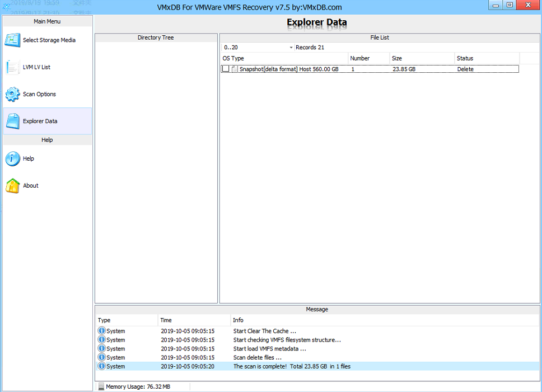Click the application icon in the title bar
The width and height of the screenshot is (542, 392).
pos(6,6)
